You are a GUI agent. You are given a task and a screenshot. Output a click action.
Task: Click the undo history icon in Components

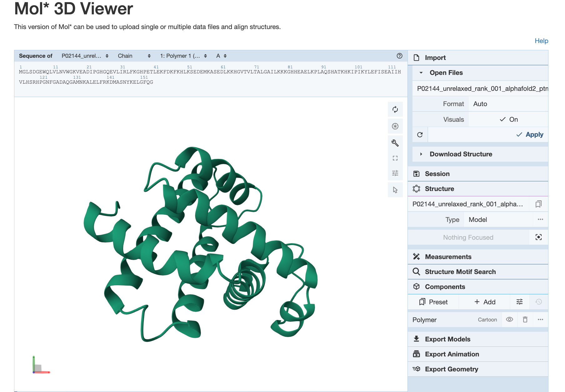(538, 302)
